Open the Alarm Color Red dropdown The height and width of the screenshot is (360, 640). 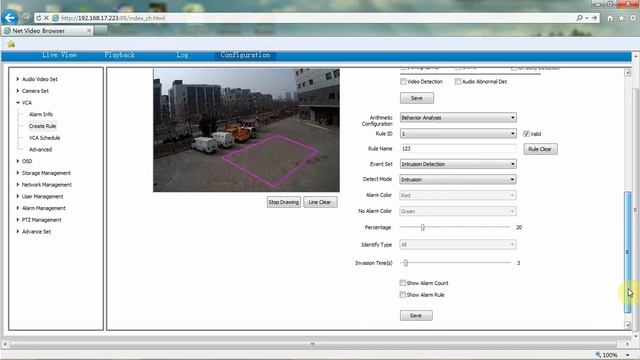tap(458, 196)
